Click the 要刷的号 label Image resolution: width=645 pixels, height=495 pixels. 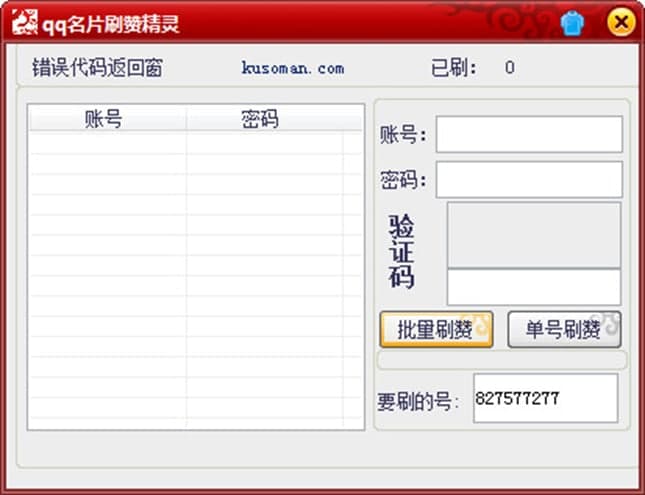pos(418,401)
